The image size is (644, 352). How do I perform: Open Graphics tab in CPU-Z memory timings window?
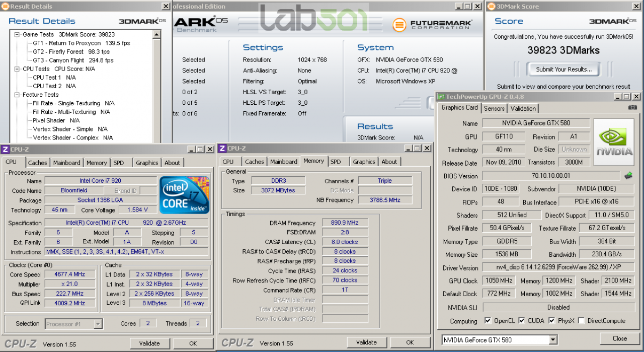[x=364, y=162]
